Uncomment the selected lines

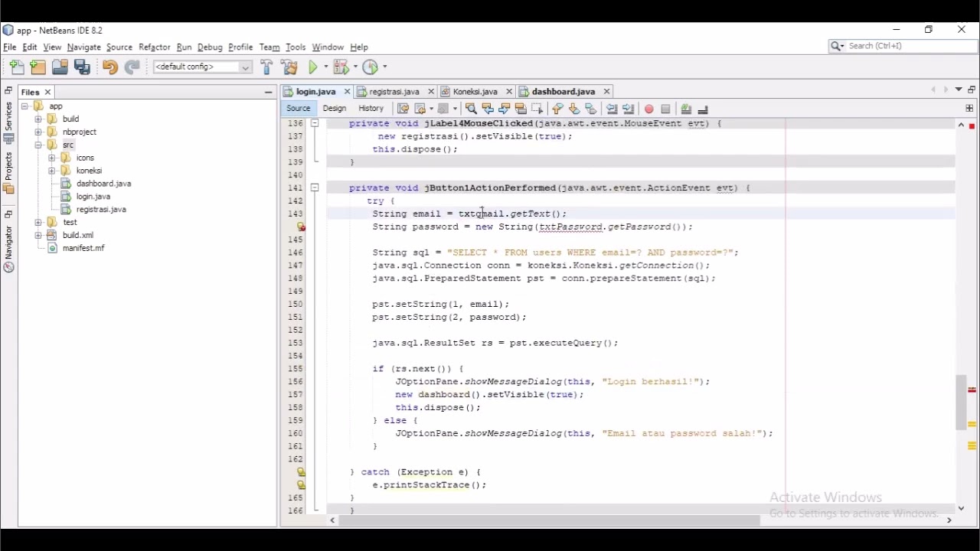pos(704,109)
